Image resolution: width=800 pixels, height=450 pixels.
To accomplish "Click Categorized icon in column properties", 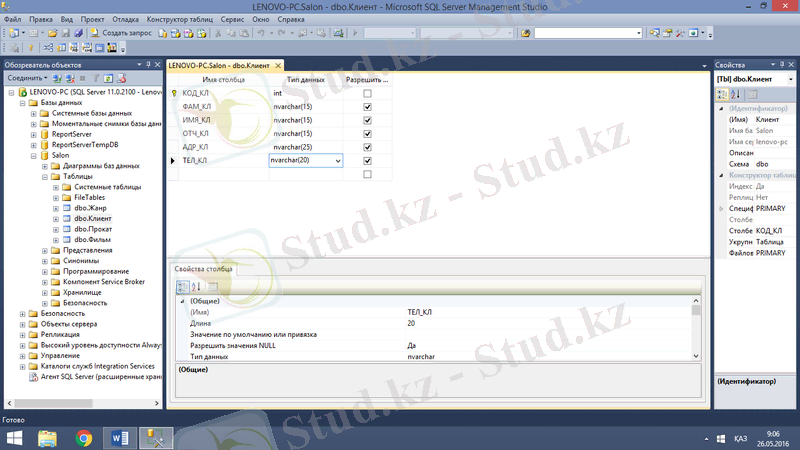I will pyautogui.click(x=183, y=287).
